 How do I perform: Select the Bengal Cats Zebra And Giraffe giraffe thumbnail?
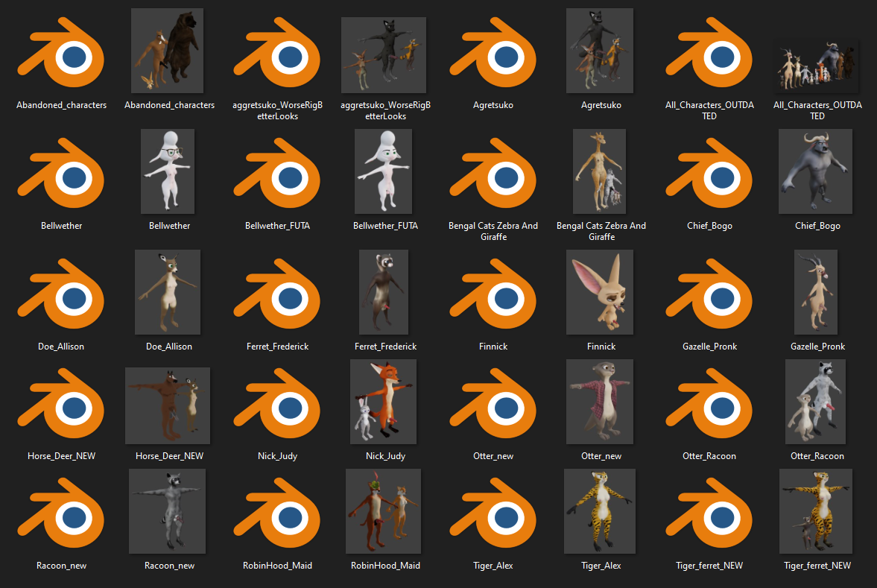click(599, 171)
